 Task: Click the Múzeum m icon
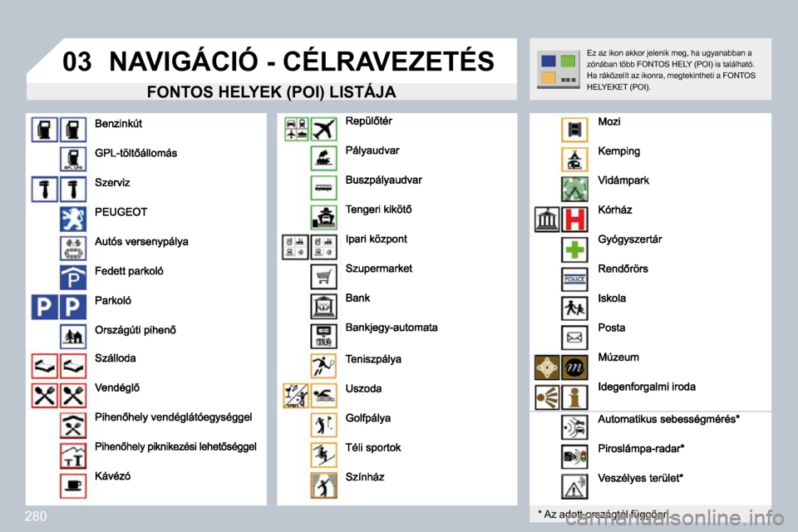[x=574, y=367]
